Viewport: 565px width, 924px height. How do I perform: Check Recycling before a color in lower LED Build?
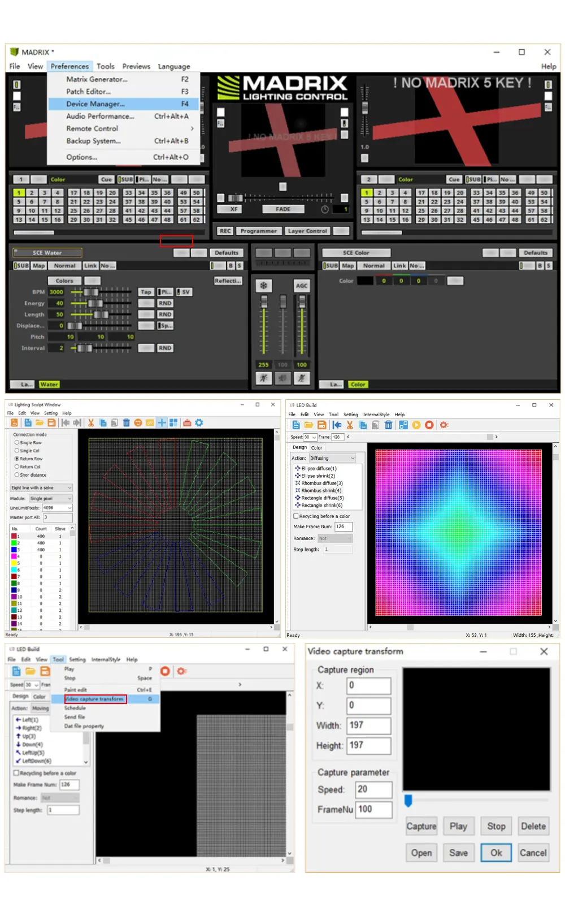tap(16, 772)
